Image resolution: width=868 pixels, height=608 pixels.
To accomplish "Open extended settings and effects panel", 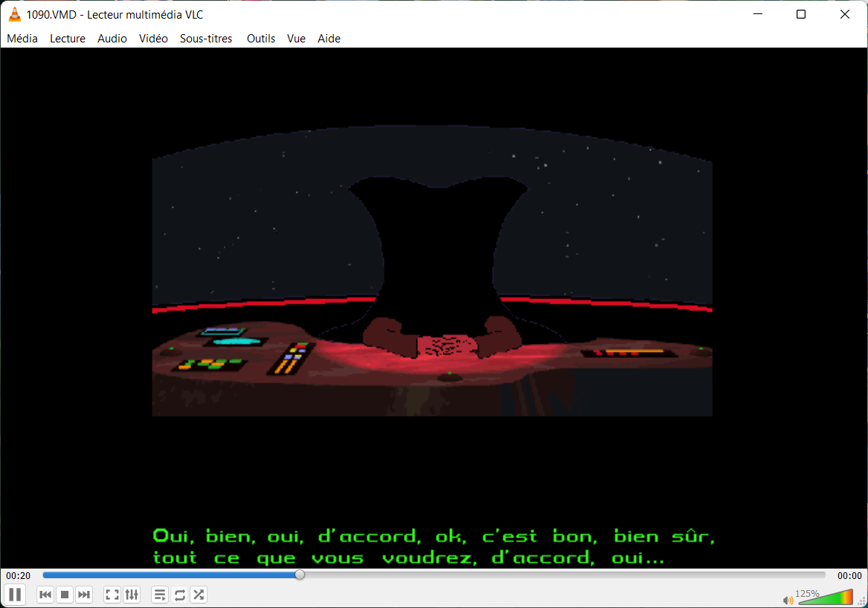I will (132, 595).
